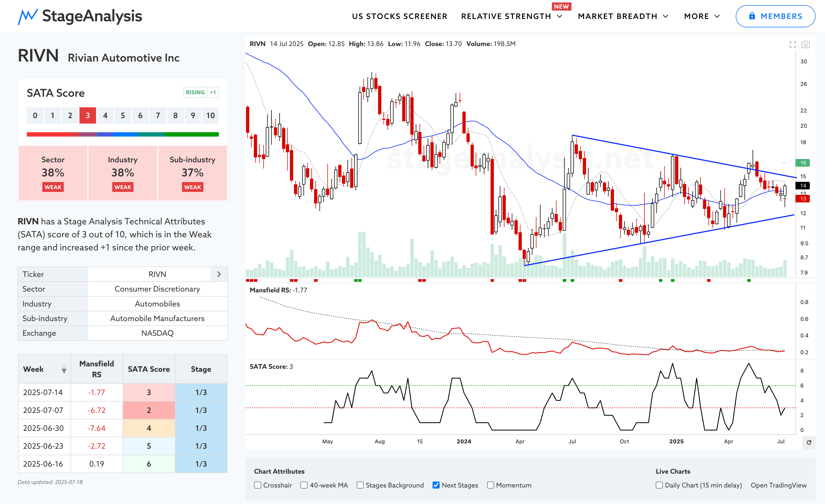Click the Stage column header

[201, 369]
